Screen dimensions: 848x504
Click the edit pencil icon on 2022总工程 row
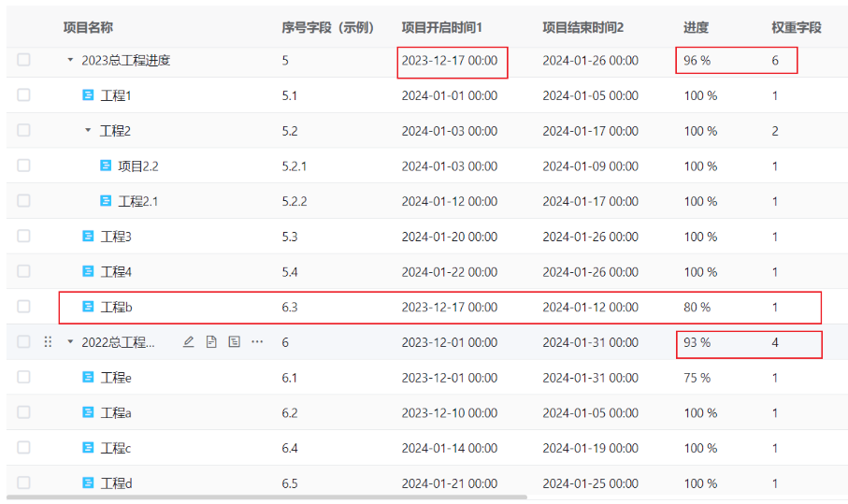pos(188,342)
